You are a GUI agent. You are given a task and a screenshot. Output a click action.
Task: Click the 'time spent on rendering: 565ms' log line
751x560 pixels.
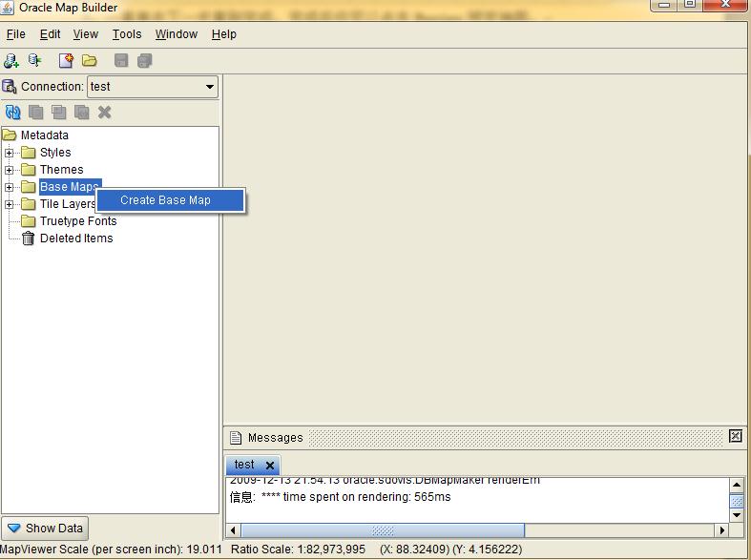(340, 497)
